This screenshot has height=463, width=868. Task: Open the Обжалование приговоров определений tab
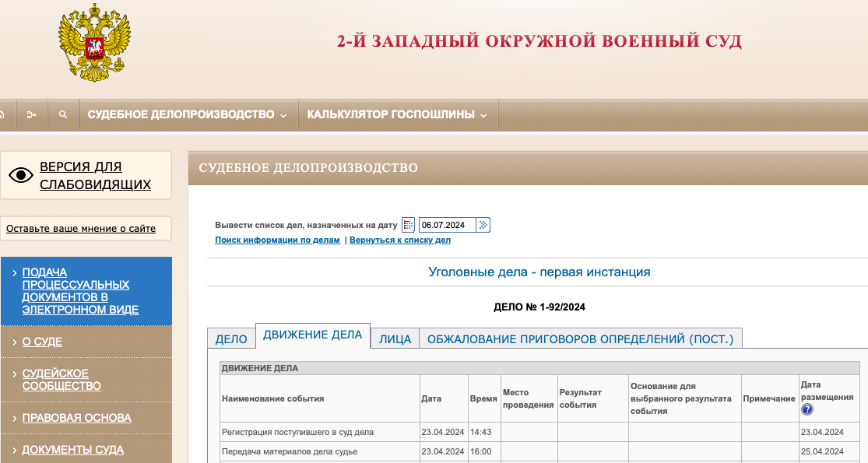(580, 338)
